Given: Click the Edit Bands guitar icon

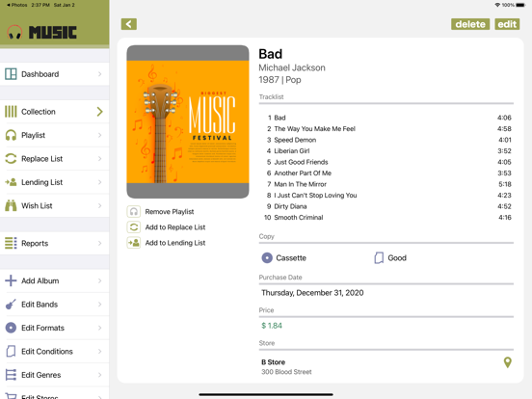Looking at the screenshot, I should tap(11, 305).
